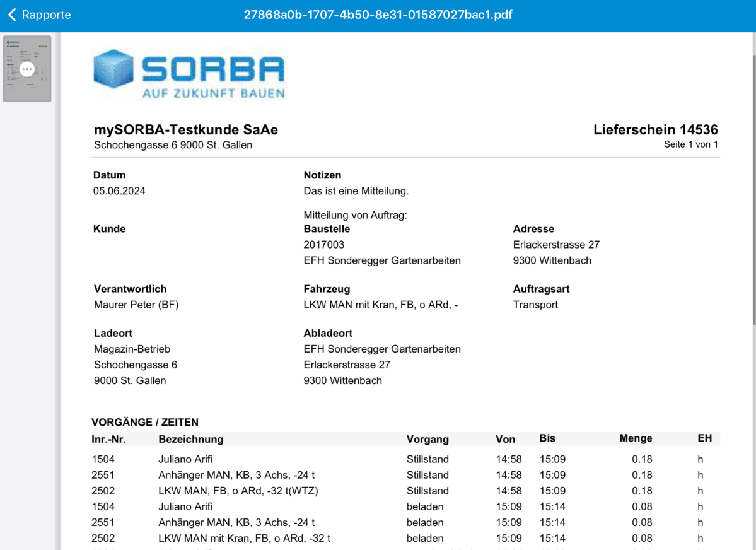Screen dimensions: 756x550
Task: Click the 'Notizen' label
Action: point(322,175)
